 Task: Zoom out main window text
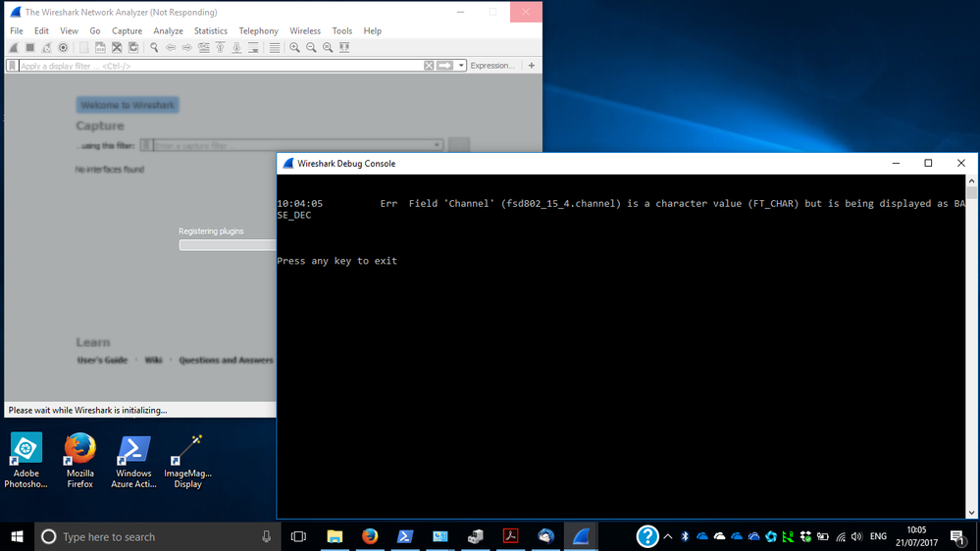311,47
